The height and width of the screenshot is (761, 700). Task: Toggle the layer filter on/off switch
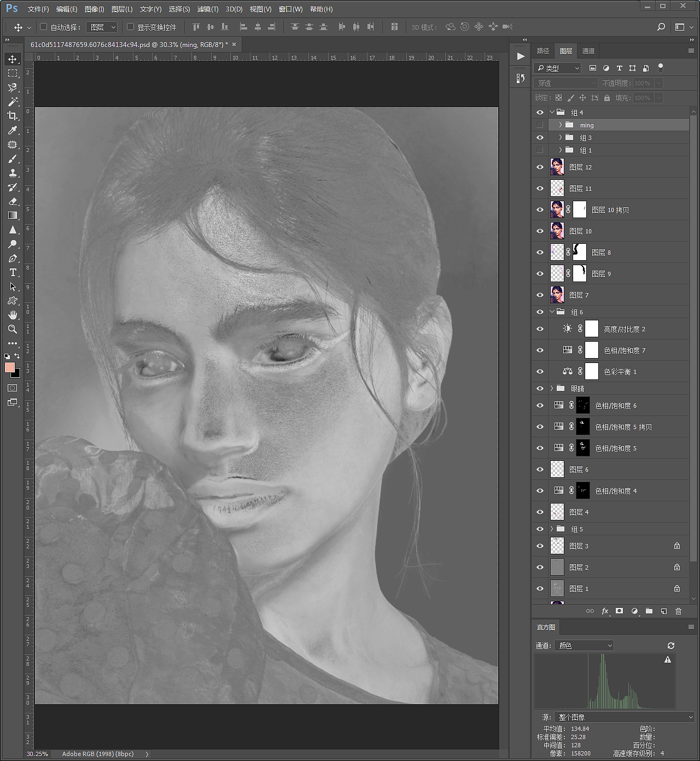[x=661, y=68]
